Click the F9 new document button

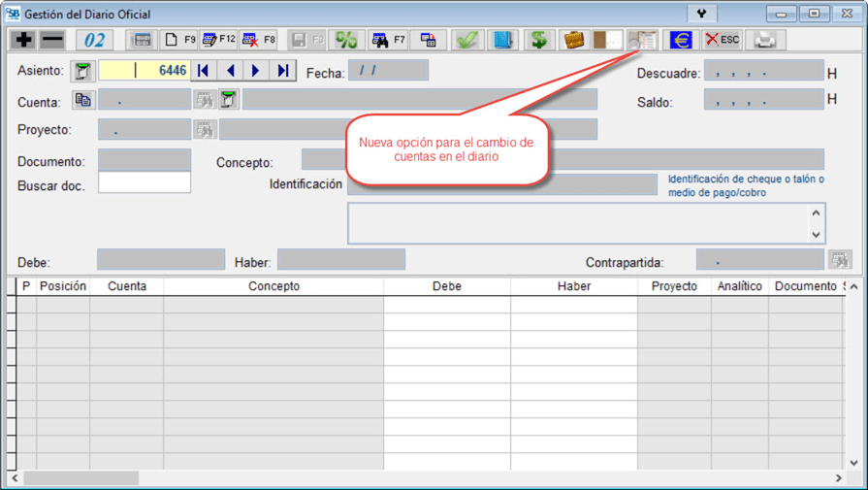pos(179,40)
